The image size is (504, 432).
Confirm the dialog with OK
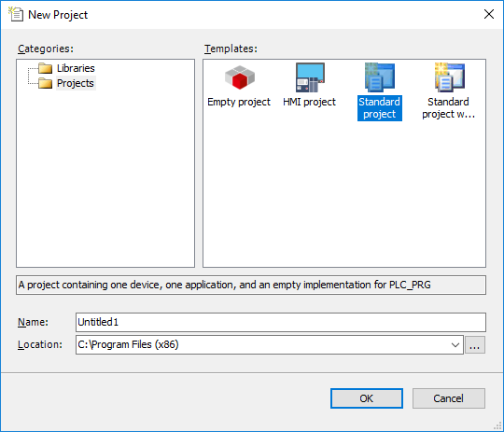367,398
